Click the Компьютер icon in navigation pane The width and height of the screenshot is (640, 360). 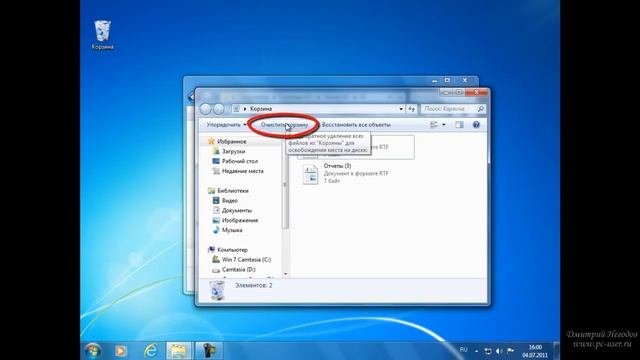pos(211,249)
